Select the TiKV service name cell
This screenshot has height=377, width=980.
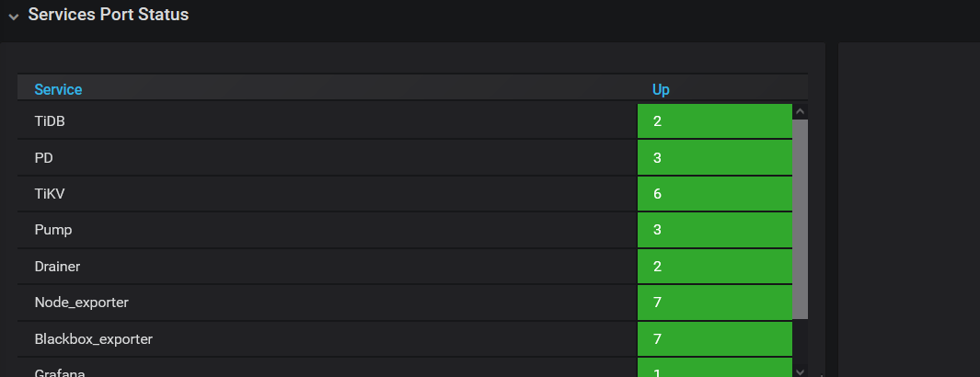[x=327, y=194]
